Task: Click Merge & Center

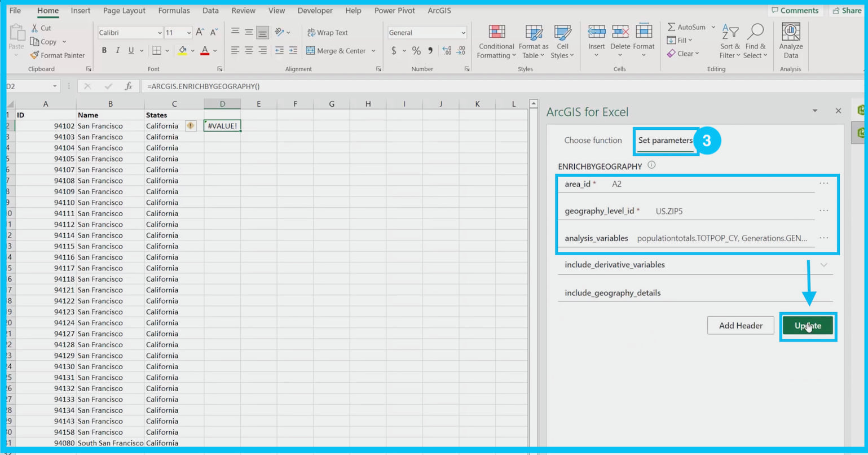Action: pyautogui.click(x=336, y=51)
